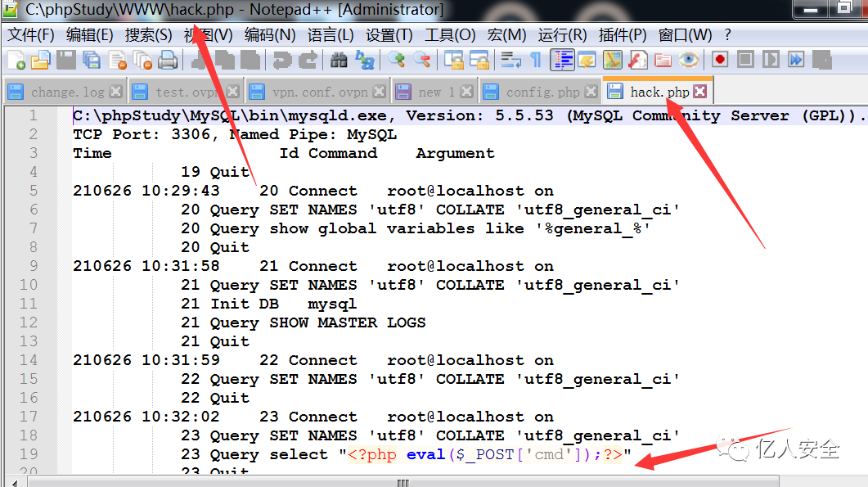Click line number 12 in margin
The image size is (868, 487).
coord(29,322)
